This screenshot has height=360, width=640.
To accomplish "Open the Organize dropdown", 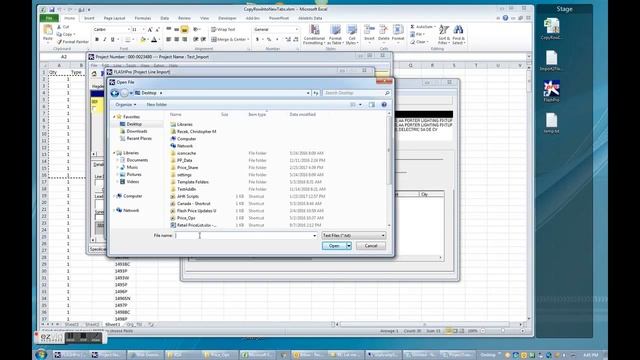I will pyautogui.click(x=125, y=105).
